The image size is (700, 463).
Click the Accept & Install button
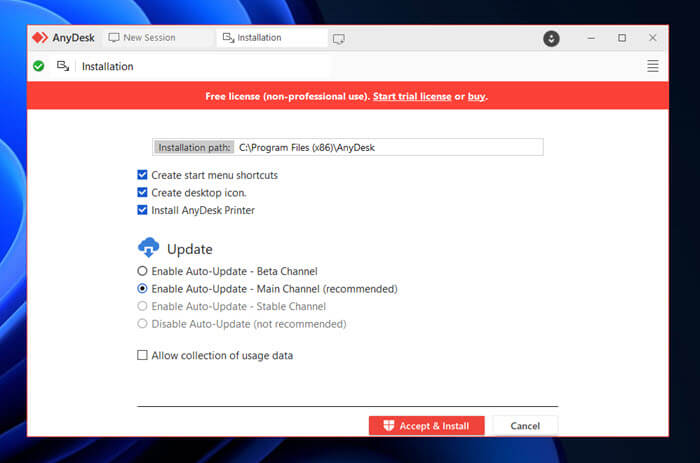426,425
